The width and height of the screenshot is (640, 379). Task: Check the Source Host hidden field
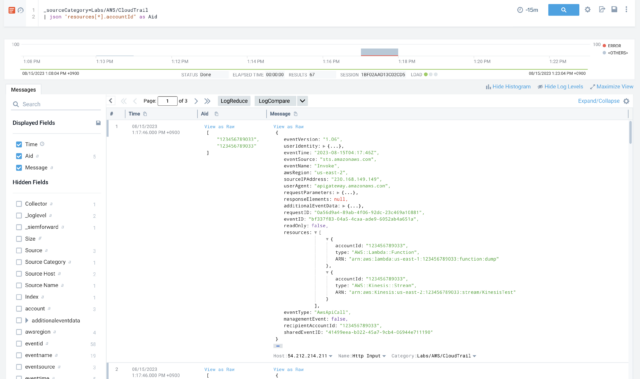coord(19,274)
